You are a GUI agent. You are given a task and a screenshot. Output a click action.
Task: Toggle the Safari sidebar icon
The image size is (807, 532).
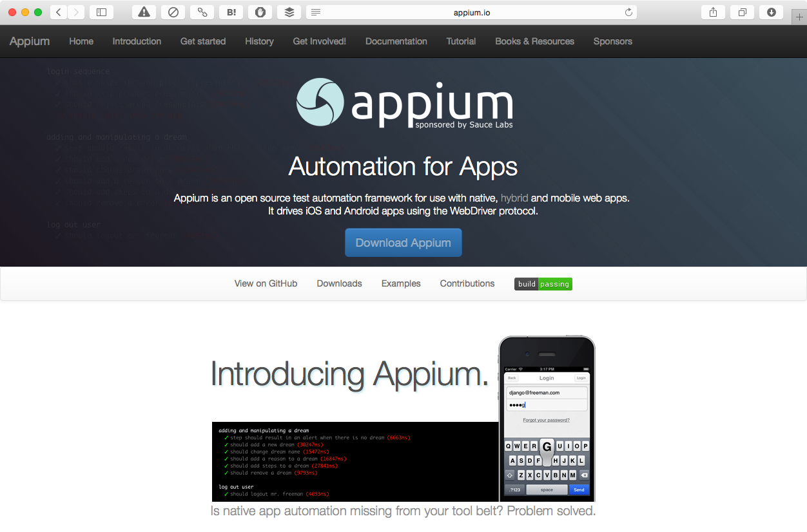101,12
